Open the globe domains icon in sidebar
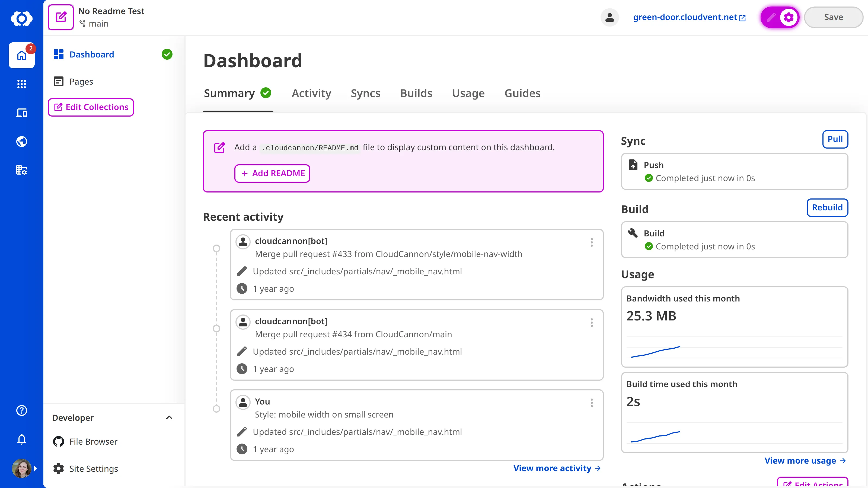 point(22,142)
